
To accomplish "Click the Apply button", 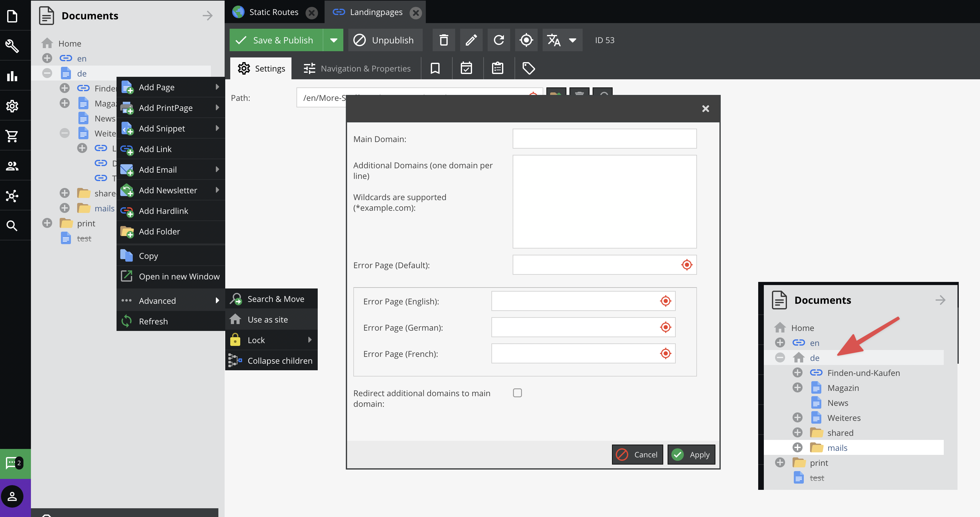I will tap(691, 454).
